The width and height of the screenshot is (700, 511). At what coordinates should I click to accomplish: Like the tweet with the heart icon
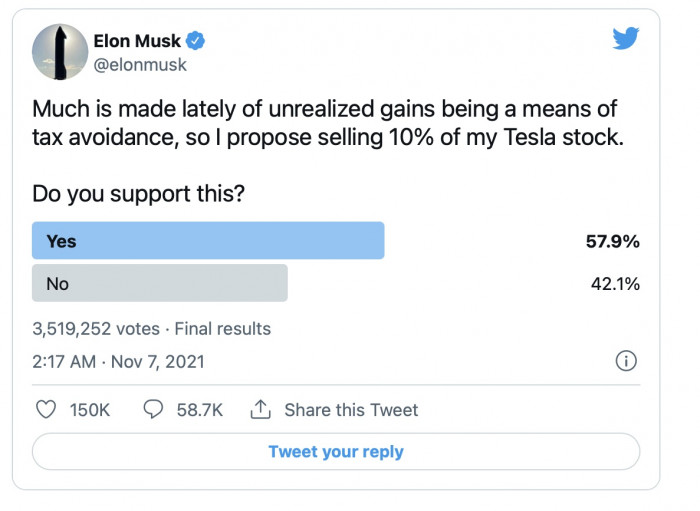(x=46, y=410)
